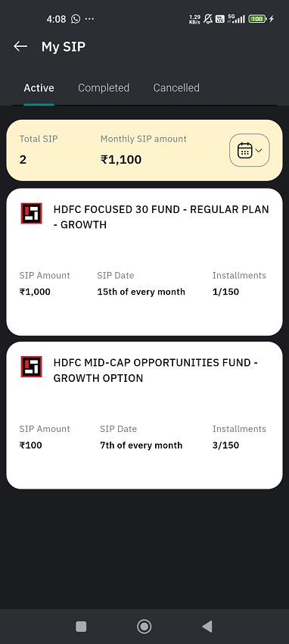The width and height of the screenshot is (289, 644).
Task: Click 15th of every month SIP date
Action: pos(141,292)
